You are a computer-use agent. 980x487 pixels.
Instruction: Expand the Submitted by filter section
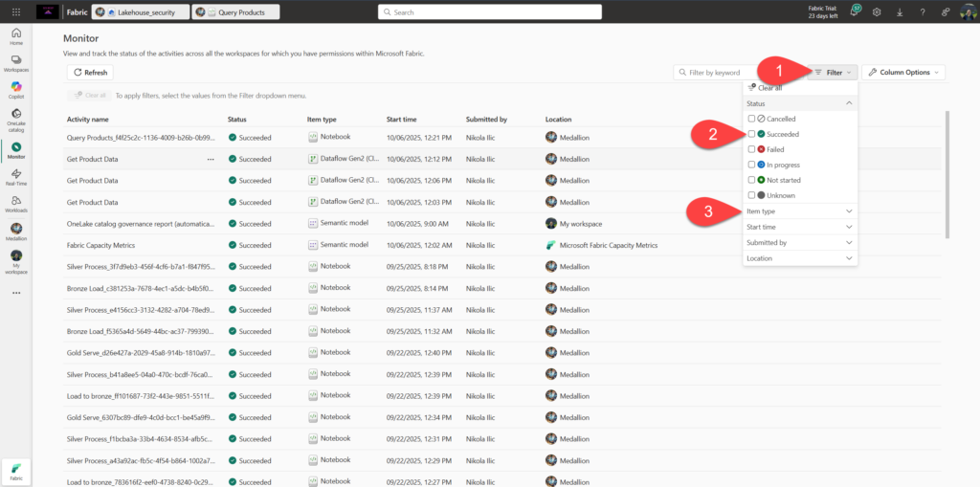pos(799,242)
